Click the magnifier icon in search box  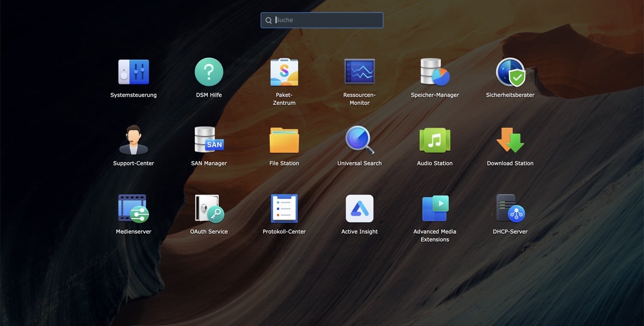[269, 20]
